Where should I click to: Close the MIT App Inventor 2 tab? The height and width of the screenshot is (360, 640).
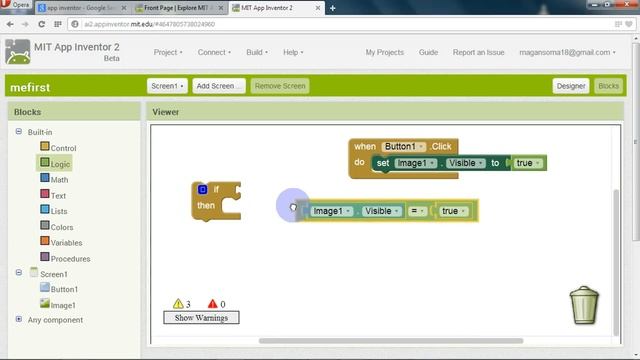pos(318,8)
